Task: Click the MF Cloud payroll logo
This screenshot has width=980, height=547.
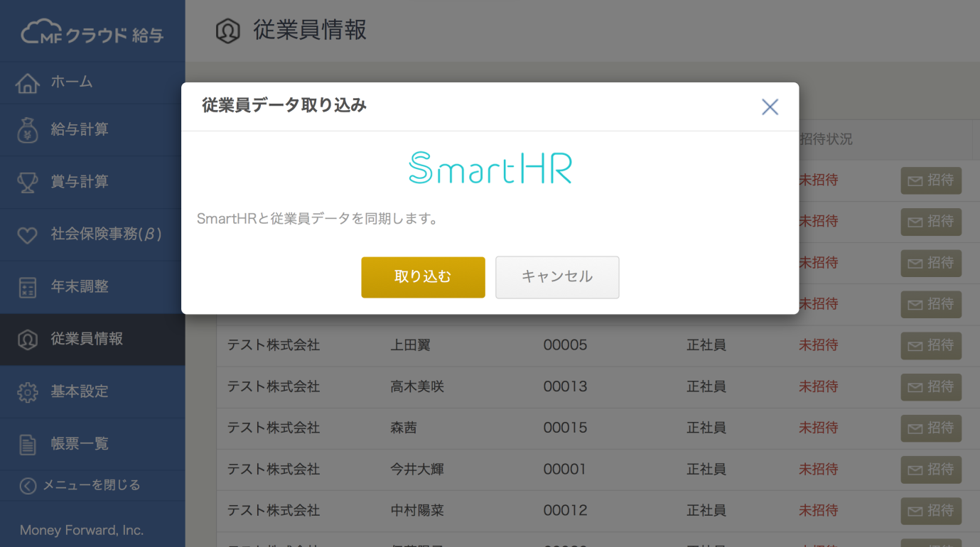Action: coord(92,32)
